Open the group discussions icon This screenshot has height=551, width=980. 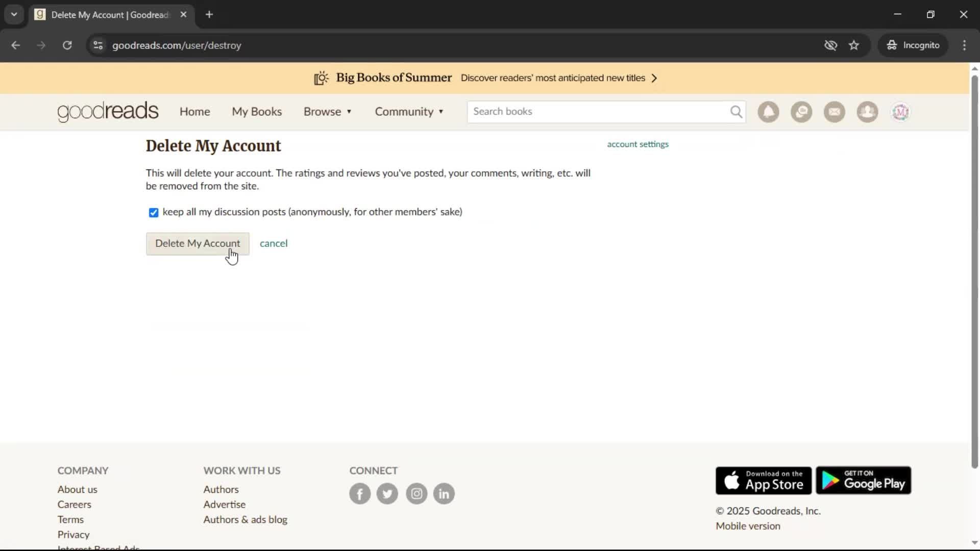click(801, 112)
